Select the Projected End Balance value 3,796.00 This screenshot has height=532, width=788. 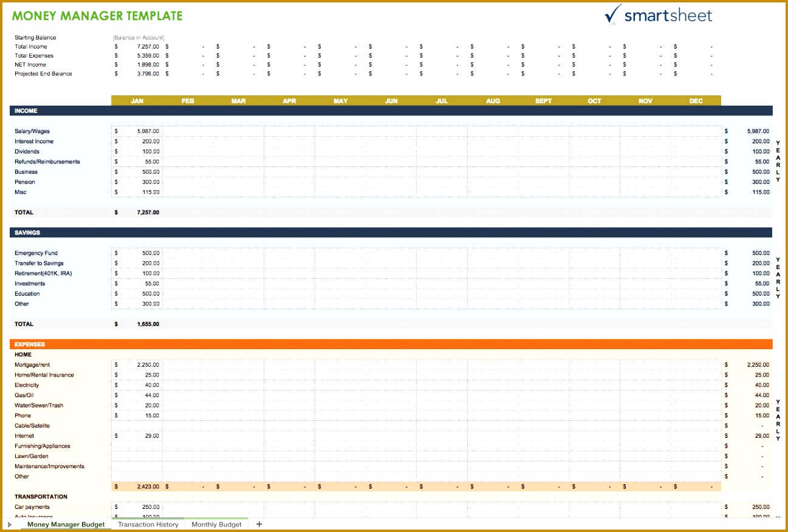(148, 74)
